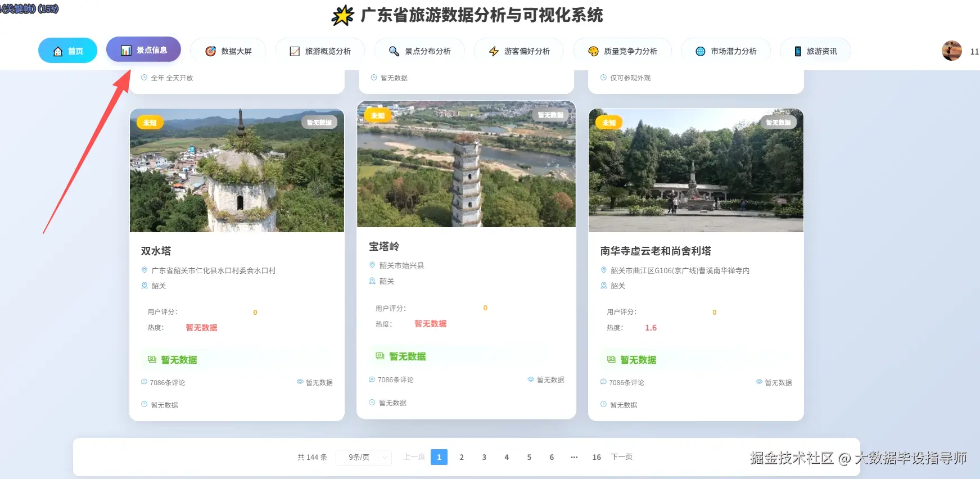Click 下一页 next page button

coord(622,457)
